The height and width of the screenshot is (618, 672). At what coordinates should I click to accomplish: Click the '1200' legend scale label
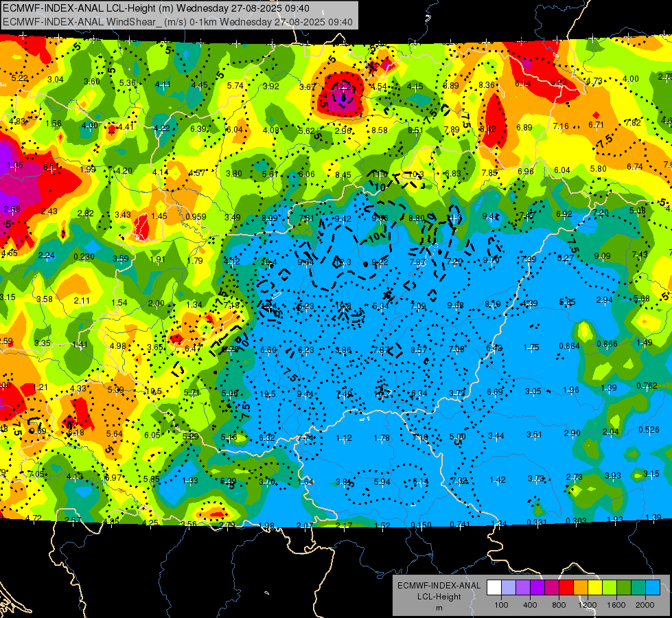(588, 605)
